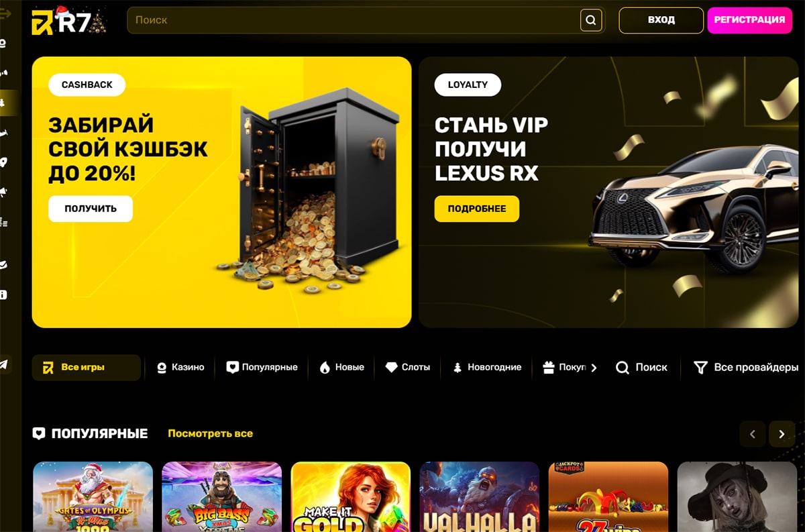Open Telegram via the paper plane sidebar icon
The image size is (805, 532).
coord(4,364)
